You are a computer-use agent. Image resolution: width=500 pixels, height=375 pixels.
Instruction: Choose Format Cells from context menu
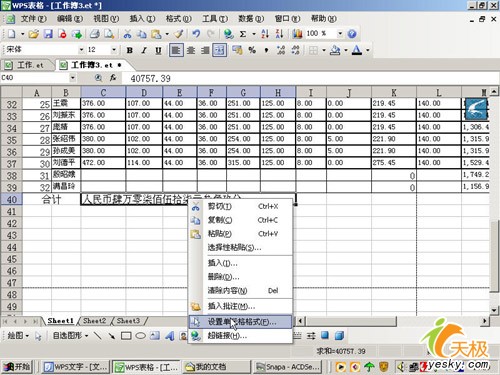point(240,322)
